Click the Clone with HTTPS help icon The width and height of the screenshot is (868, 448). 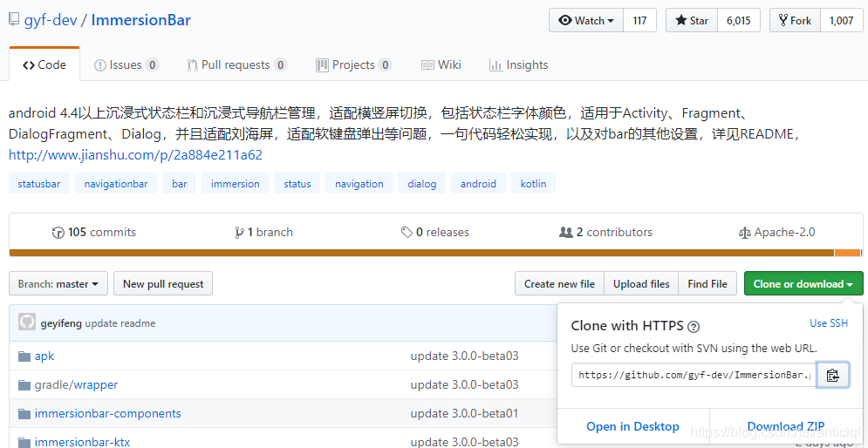[x=693, y=327]
